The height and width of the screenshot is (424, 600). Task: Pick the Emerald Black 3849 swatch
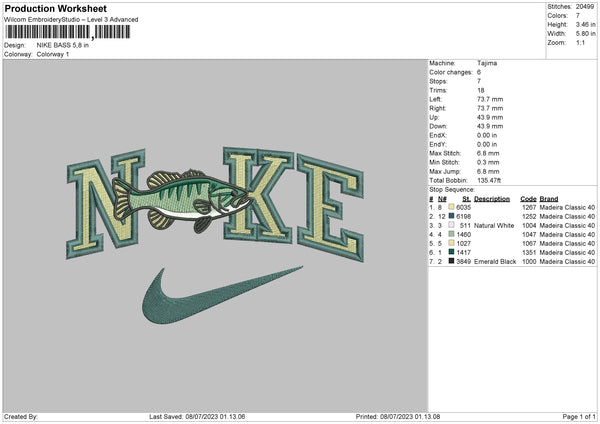pos(451,261)
